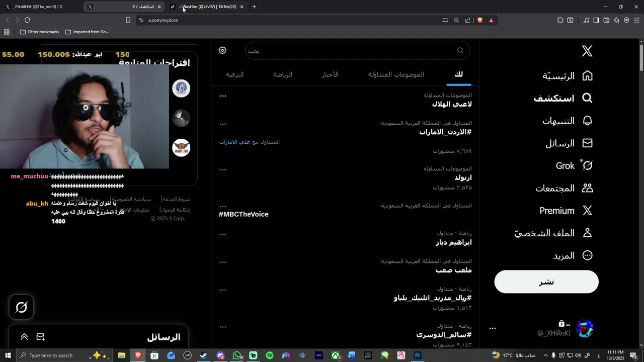Open account menu dots beside @_XHiRoKi
Viewport: 644px width, 362px height.
point(493,328)
